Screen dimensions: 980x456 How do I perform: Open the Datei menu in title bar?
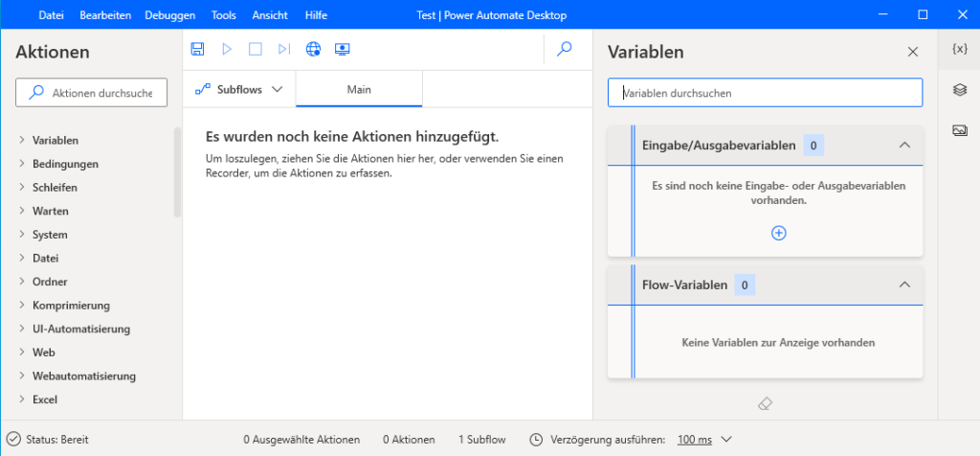point(52,15)
